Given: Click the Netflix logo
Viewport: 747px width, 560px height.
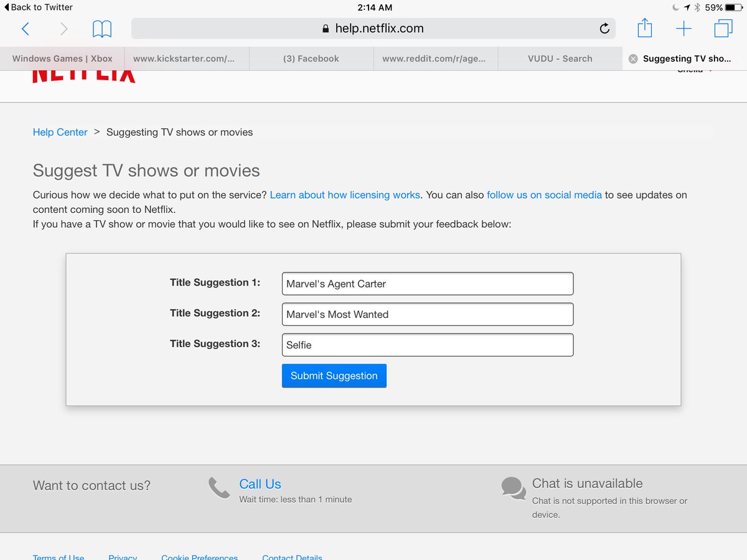Looking at the screenshot, I should point(83,76).
